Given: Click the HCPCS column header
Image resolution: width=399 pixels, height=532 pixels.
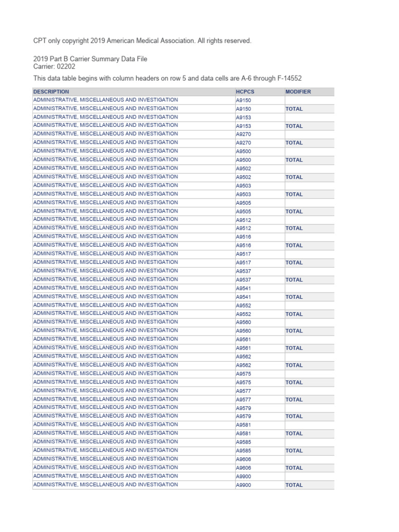Looking at the screenshot, I should [x=245, y=92].
